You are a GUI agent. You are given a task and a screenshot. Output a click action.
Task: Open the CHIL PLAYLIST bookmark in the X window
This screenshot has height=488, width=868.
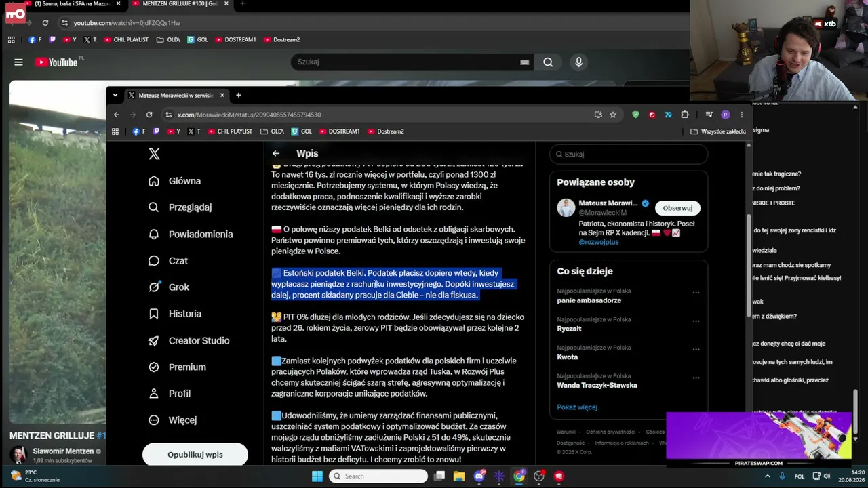[230, 131]
